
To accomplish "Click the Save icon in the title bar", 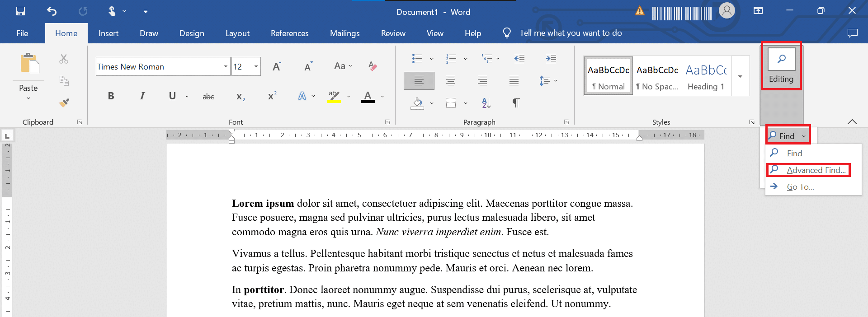I will (20, 11).
